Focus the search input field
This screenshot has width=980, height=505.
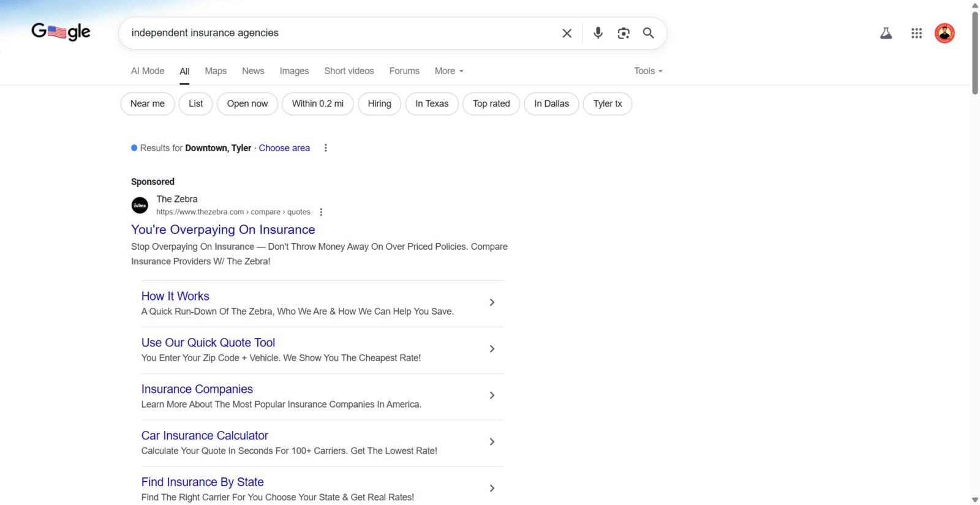pos(340,33)
